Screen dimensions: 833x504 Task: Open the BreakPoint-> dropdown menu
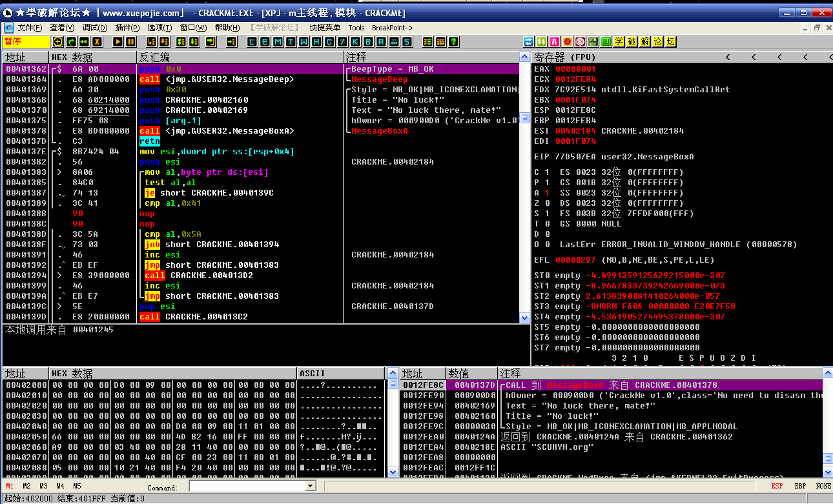(392, 28)
